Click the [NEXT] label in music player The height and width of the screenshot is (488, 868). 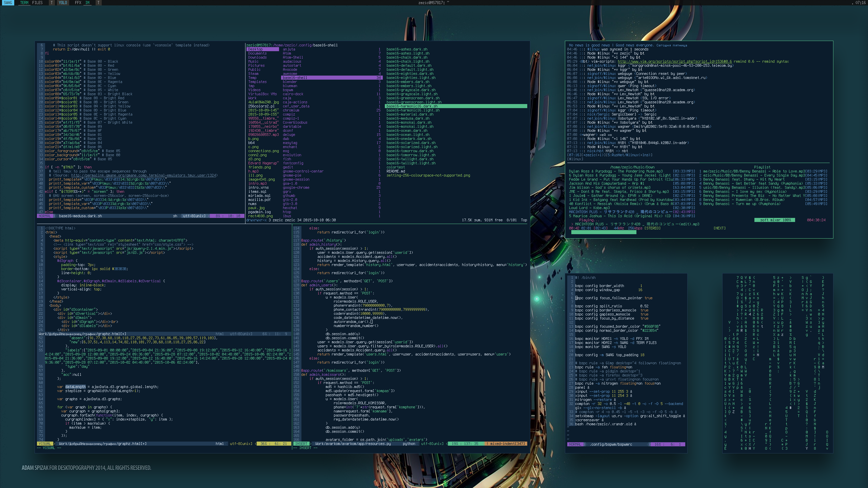click(719, 228)
